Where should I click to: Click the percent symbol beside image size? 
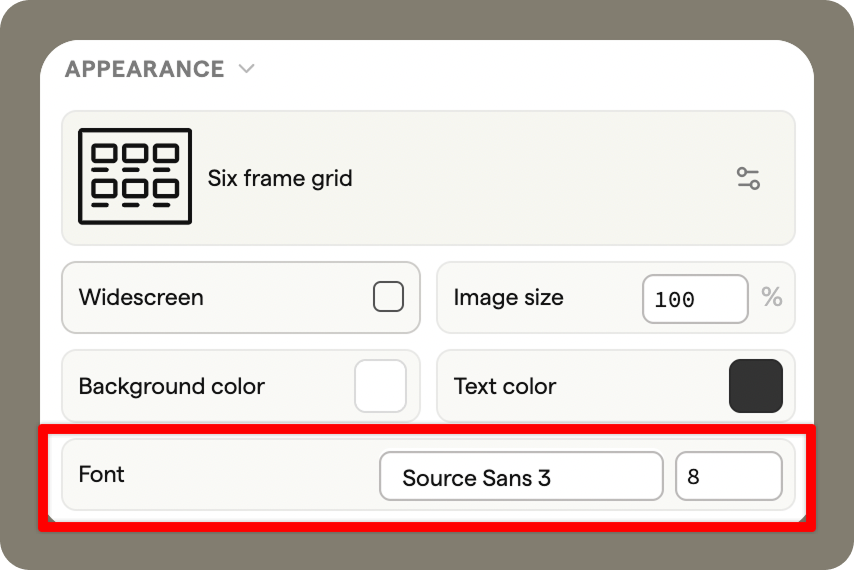(771, 297)
